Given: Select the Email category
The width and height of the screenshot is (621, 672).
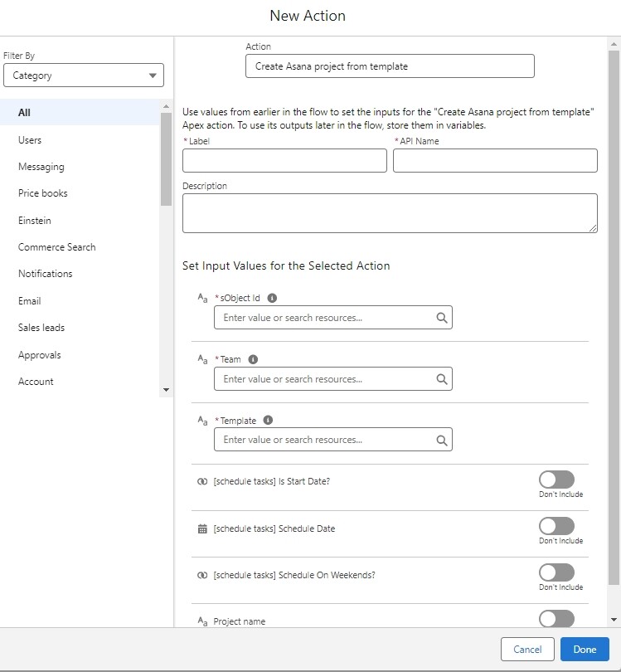Looking at the screenshot, I should 80,301.
